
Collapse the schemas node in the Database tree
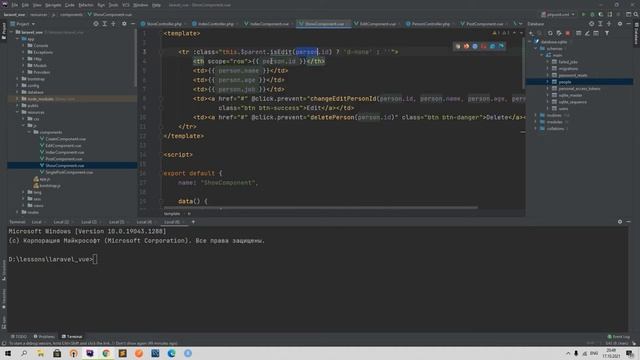coord(536,49)
